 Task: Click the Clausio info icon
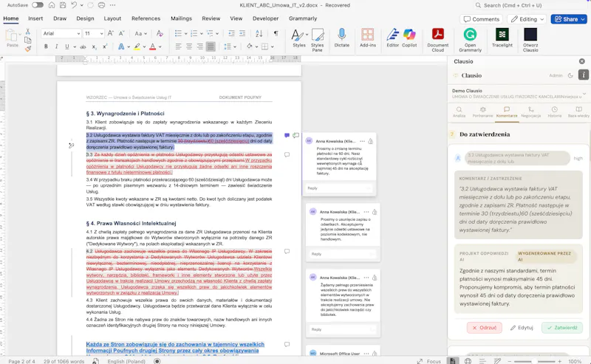coord(583,75)
